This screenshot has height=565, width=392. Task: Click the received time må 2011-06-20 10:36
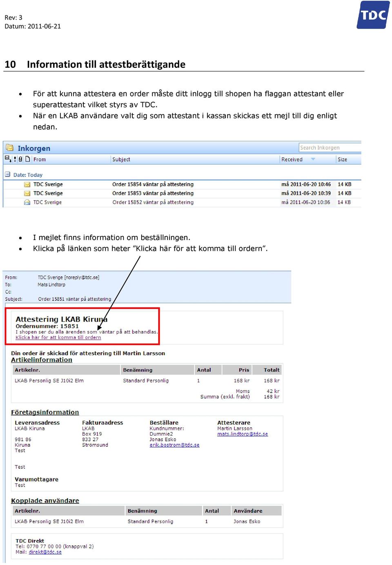[x=306, y=202]
